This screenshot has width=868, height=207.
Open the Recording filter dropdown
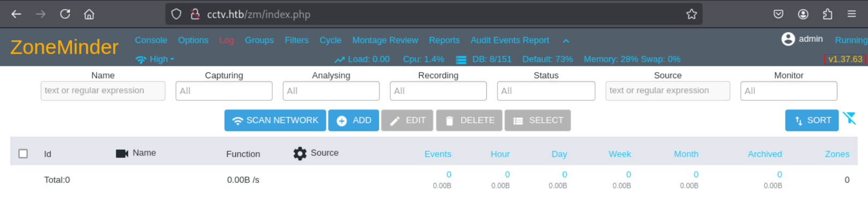[x=438, y=91]
